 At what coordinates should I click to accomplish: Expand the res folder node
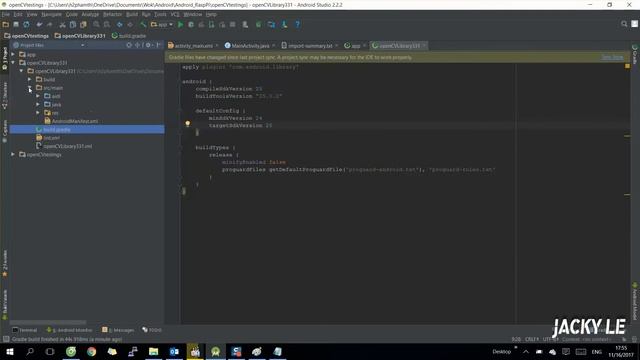point(38,113)
